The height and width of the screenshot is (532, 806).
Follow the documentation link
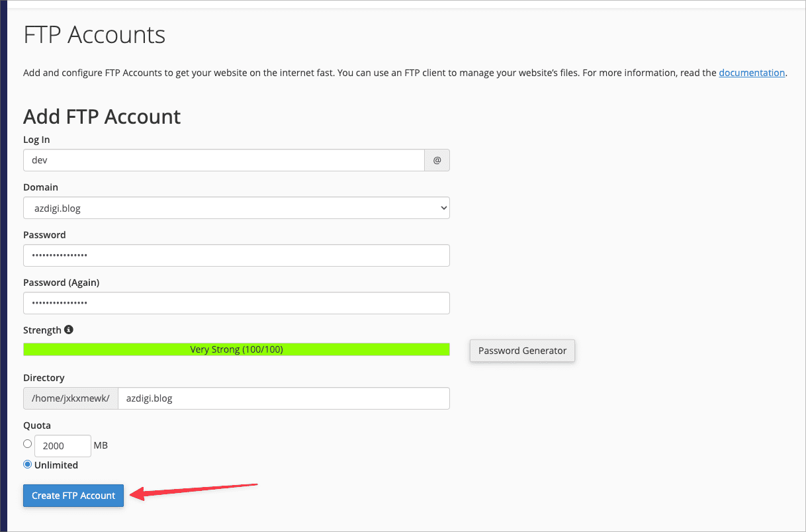point(752,73)
